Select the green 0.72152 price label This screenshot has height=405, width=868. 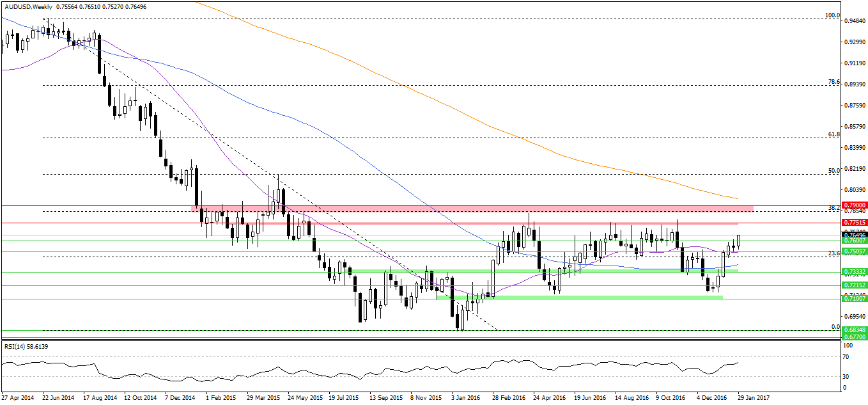(x=855, y=285)
